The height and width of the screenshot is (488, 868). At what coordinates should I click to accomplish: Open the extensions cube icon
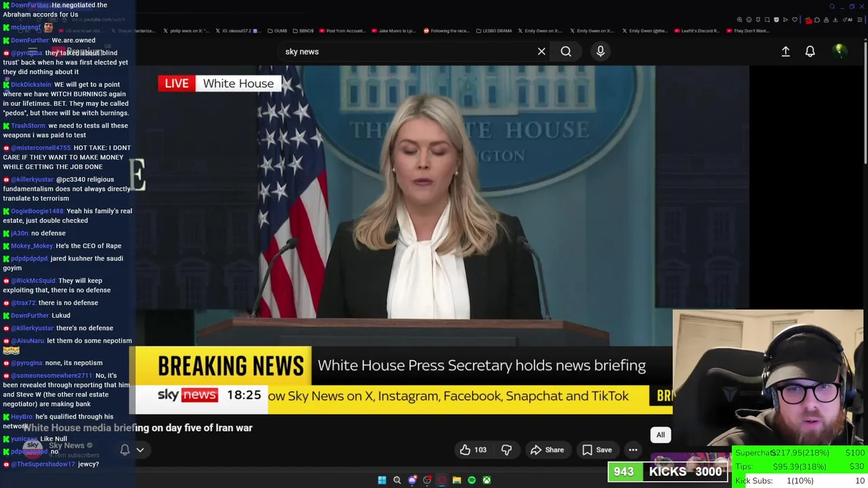817,20
